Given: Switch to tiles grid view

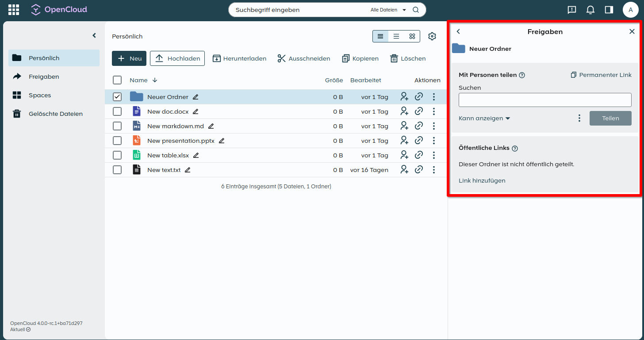Looking at the screenshot, I should coord(412,36).
